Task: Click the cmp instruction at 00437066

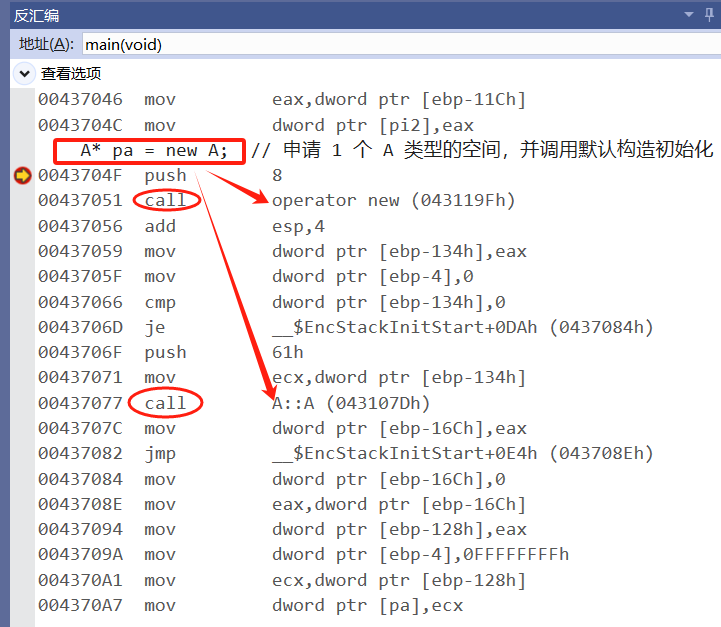Action: [160, 302]
